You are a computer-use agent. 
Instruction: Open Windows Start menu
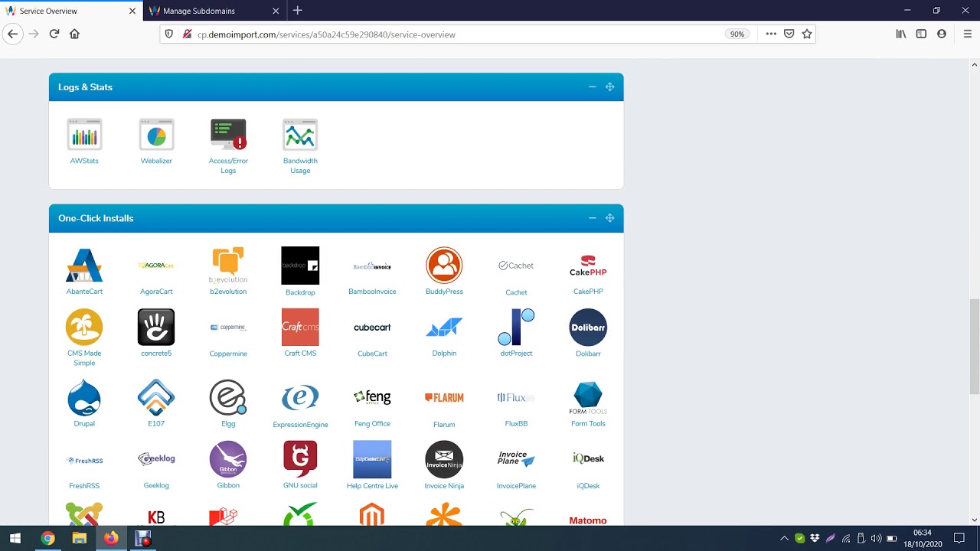[15, 538]
